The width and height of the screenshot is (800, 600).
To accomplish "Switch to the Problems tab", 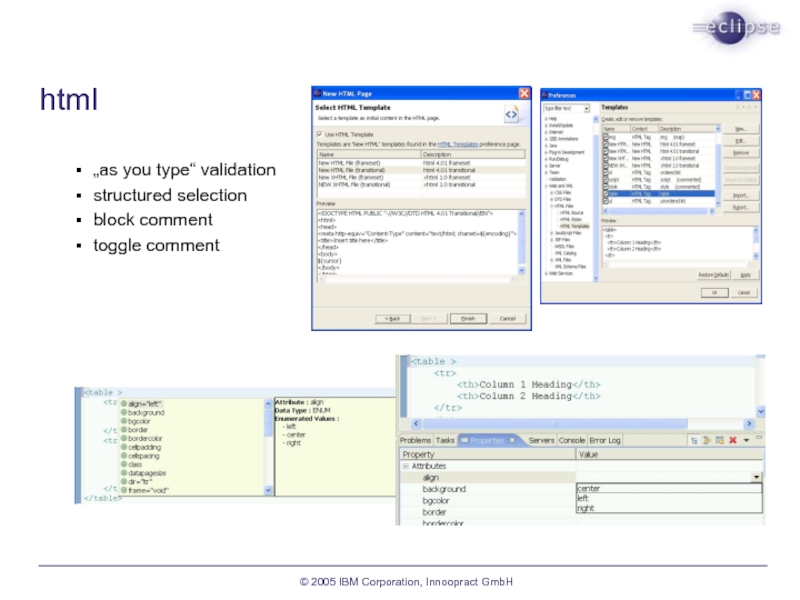I will tap(415, 440).
